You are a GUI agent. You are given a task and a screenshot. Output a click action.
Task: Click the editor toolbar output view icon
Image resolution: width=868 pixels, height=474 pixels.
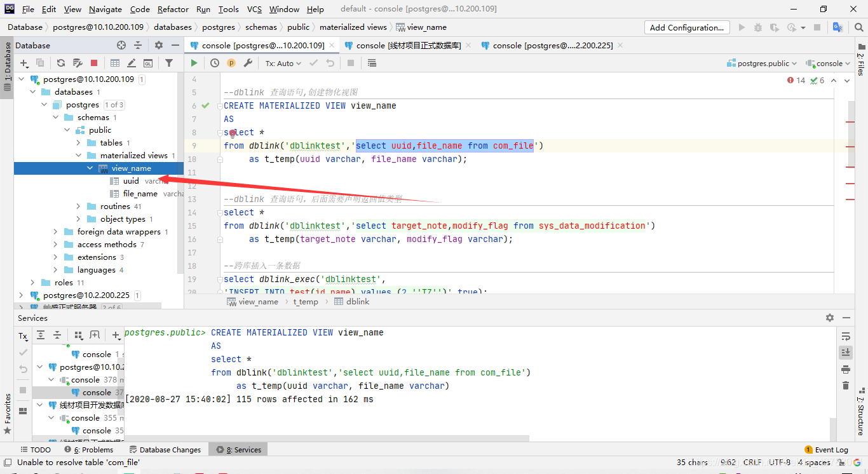click(372, 63)
